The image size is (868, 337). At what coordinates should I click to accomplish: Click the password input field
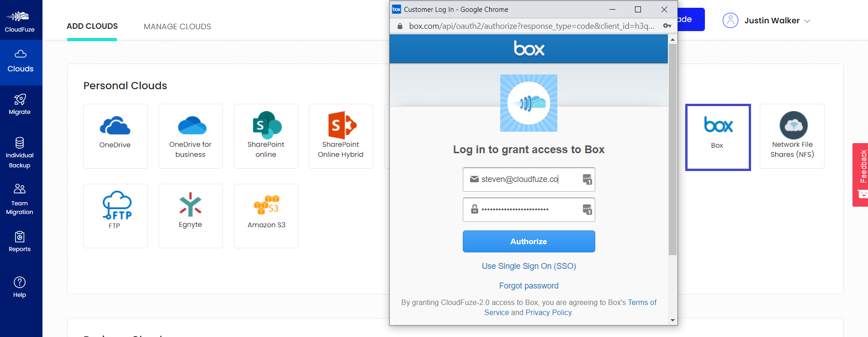[529, 209]
